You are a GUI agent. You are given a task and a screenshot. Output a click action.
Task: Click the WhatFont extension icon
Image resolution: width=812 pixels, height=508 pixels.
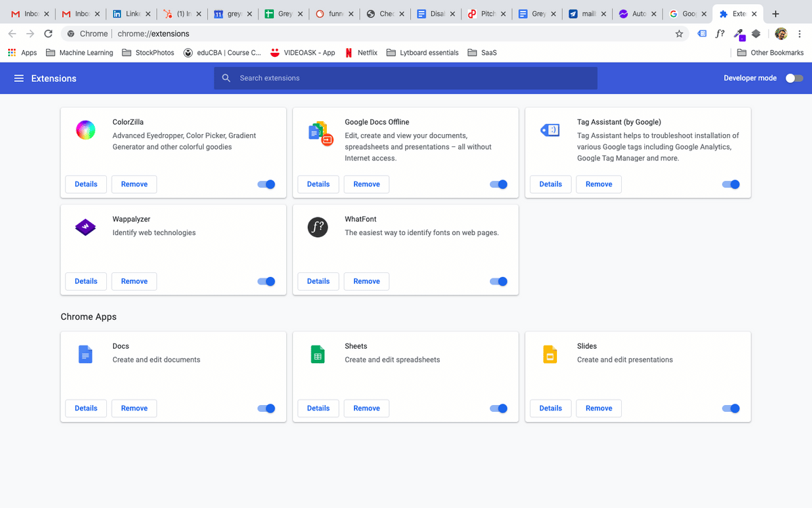(317, 227)
